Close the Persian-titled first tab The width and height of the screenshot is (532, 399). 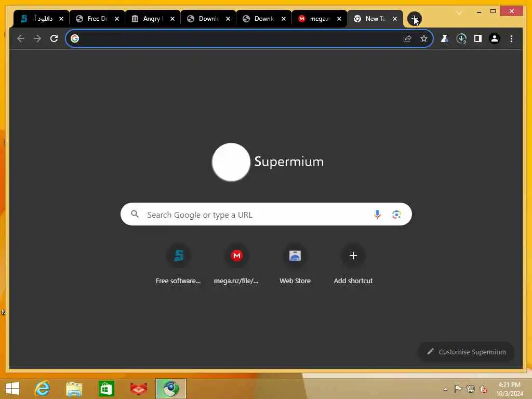[x=61, y=19]
